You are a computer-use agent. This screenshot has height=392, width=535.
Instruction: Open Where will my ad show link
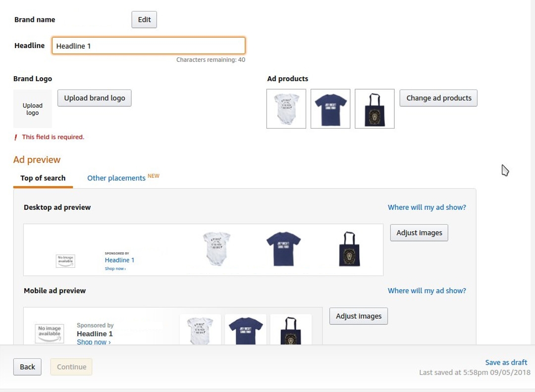pyautogui.click(x=427, y=207)
